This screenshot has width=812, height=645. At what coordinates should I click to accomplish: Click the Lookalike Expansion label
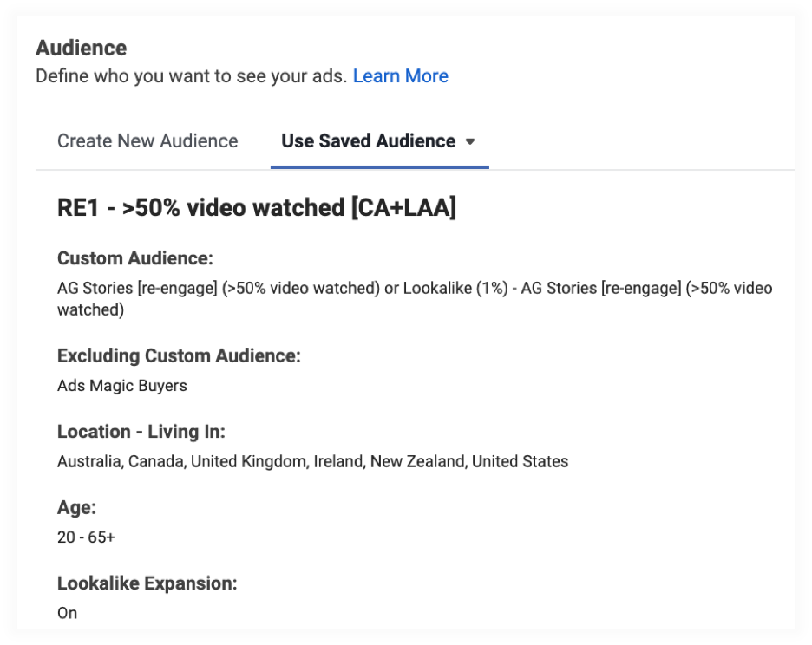pos(147,583)
